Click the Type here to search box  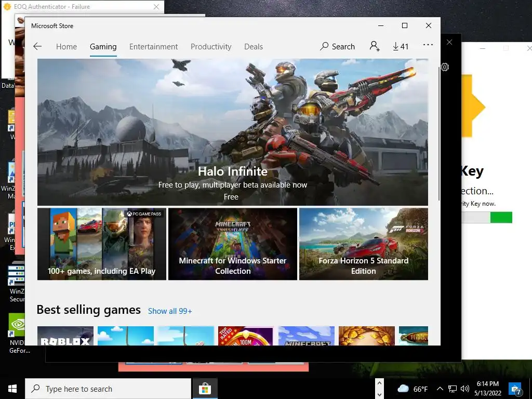click(108, 389)
